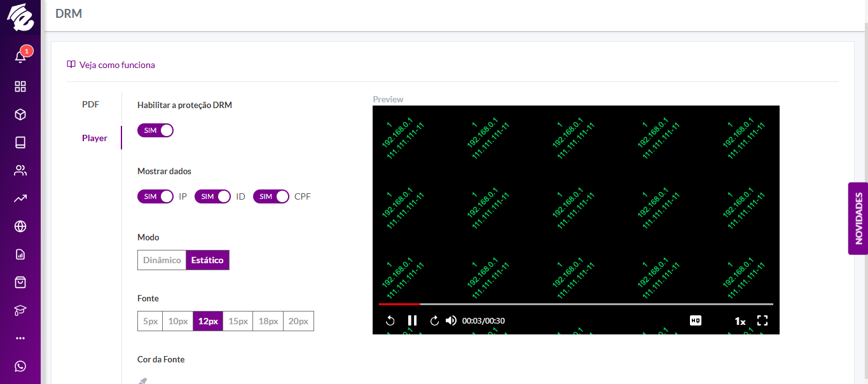Open Veja como funciona link
Screen dimensions: 868x384
coord(117,65)
